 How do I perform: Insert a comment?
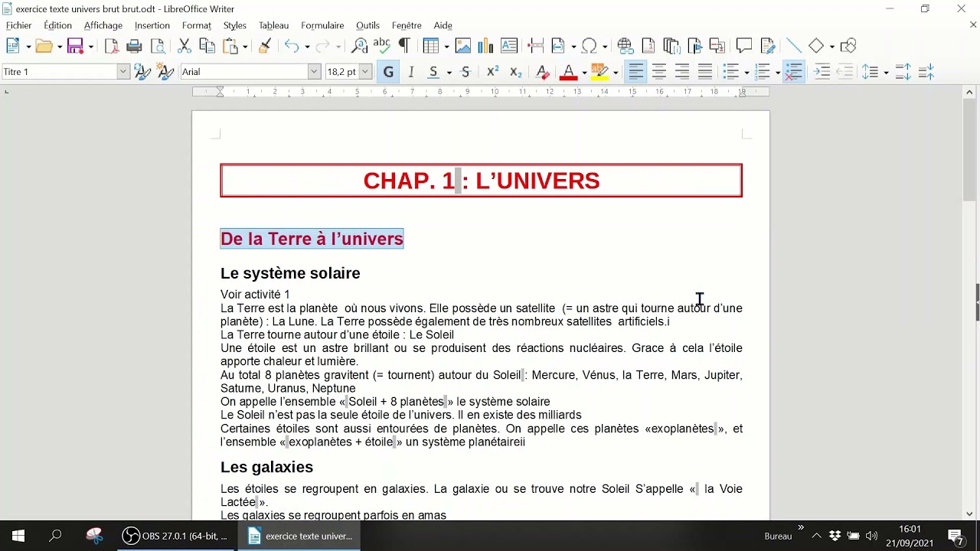pos(743,46)
